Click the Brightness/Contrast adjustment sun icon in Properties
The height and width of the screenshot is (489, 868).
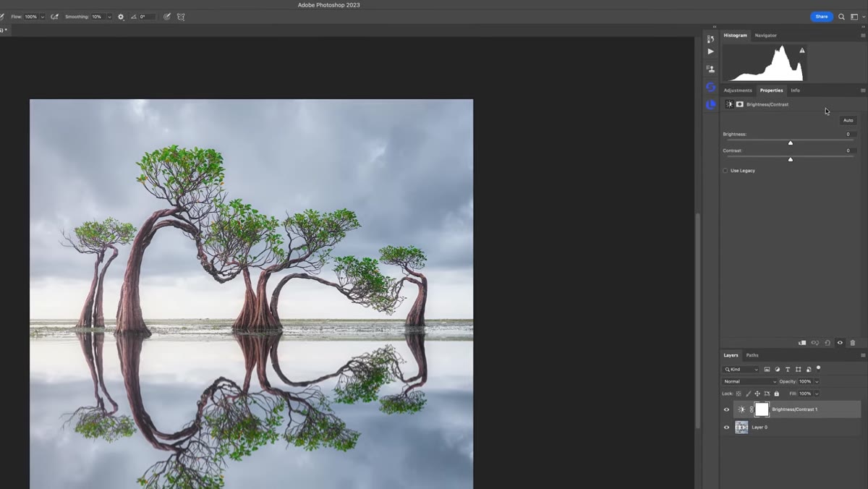tap(729, 104)
